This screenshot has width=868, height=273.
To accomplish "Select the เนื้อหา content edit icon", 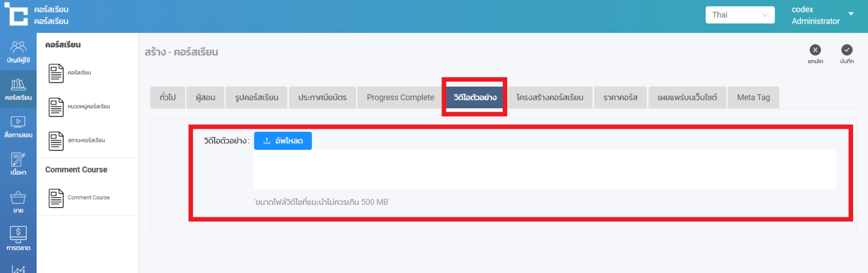I will point(18,160).
